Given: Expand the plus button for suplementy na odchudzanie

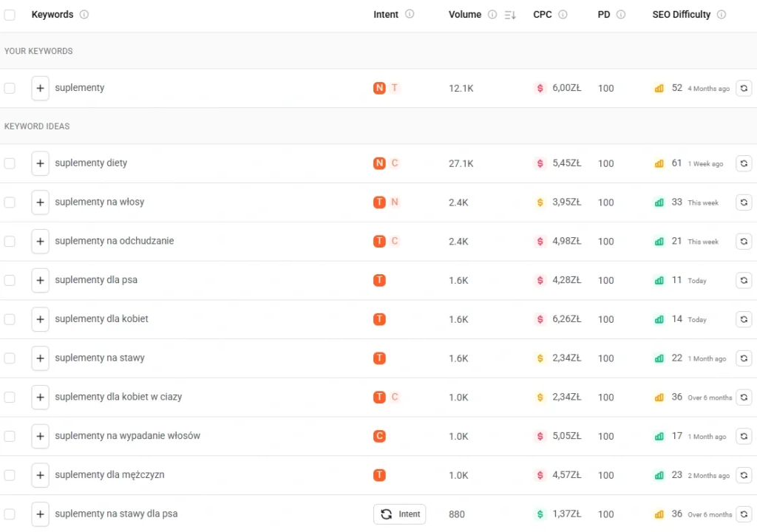Looking at the screenshot, I should pyautogui.click(x=40, y=242).
